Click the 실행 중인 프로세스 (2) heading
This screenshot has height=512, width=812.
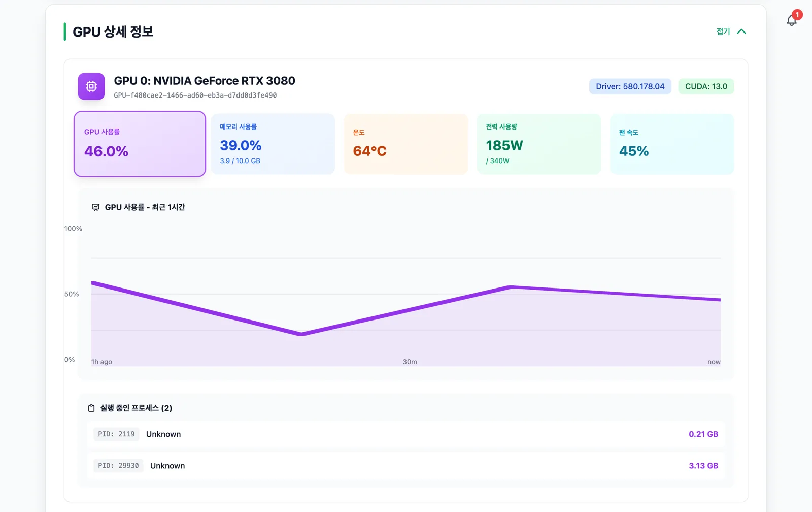(x=136, y=408)
